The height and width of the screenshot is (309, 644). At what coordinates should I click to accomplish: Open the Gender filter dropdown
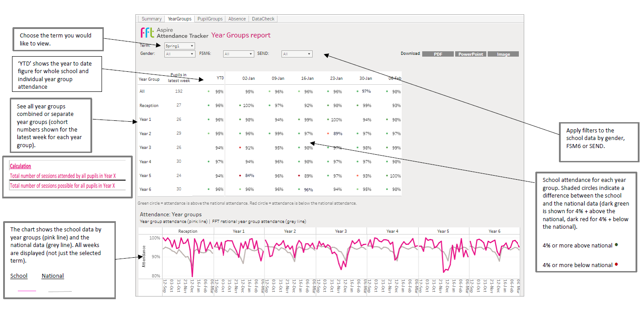tap(179, 54)
